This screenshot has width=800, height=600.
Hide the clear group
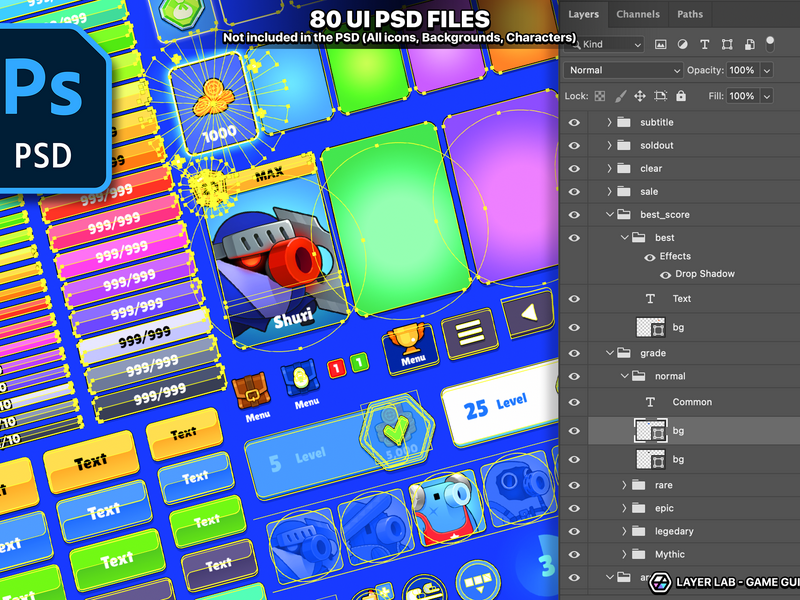click(574, 168)
